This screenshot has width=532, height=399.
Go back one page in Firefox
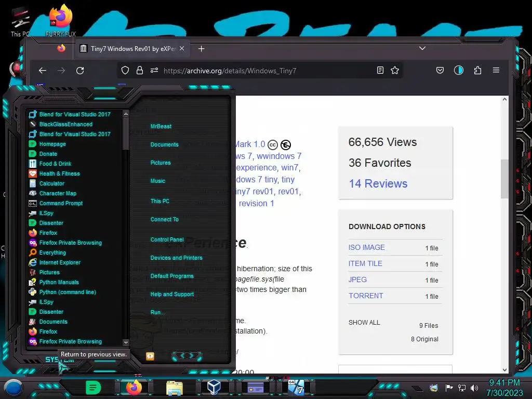point(43,71)
